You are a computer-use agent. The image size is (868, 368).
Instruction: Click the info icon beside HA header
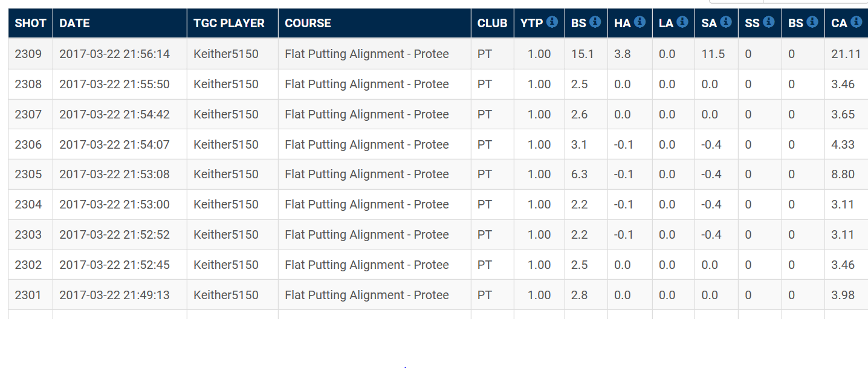(x=640, y=22)
